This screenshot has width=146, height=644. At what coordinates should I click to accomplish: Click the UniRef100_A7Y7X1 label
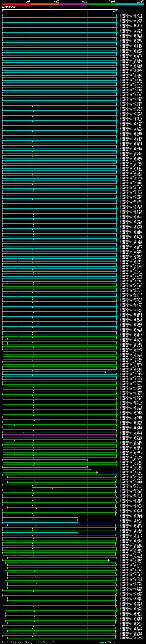click(131, 459)
